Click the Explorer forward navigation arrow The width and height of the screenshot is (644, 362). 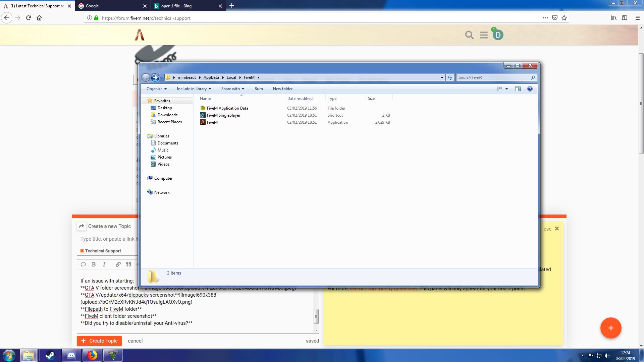click(x=155, y=77)
